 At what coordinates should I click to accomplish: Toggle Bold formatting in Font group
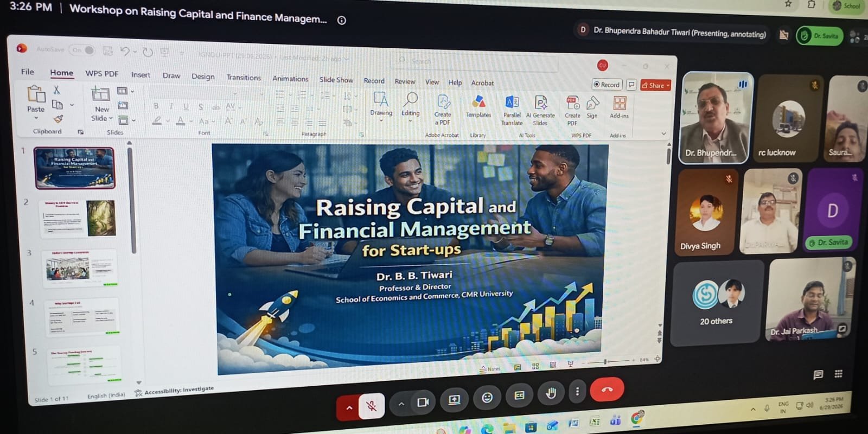(x=156, y=106)
